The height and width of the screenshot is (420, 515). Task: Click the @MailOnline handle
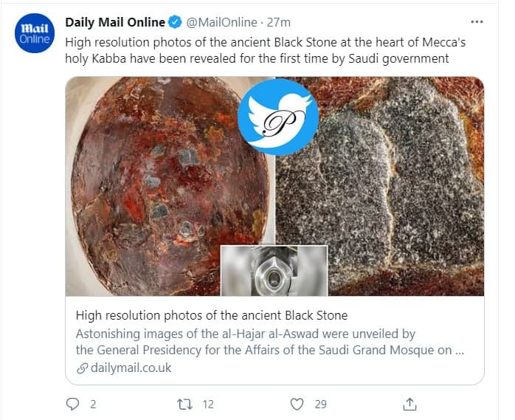(x=224, y=23)
